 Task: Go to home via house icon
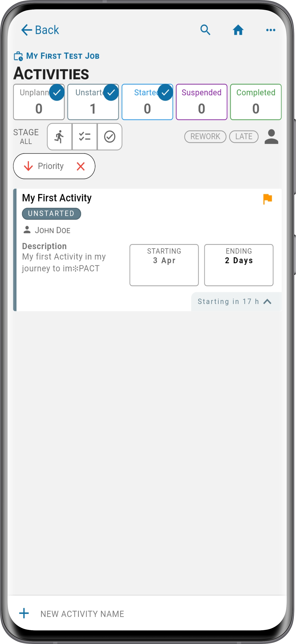coord(238,30)
